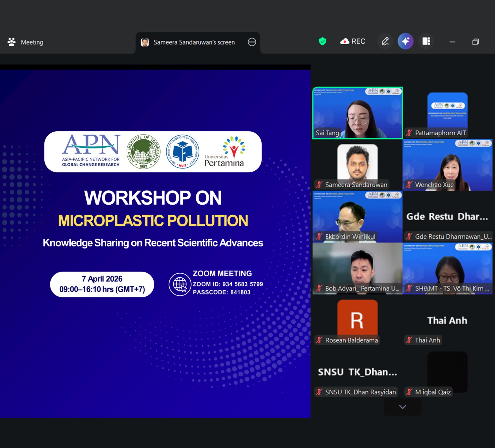Select Sai Tang's video thumbnail
Screen dimensions: 495x448
(x=357, y=112)
